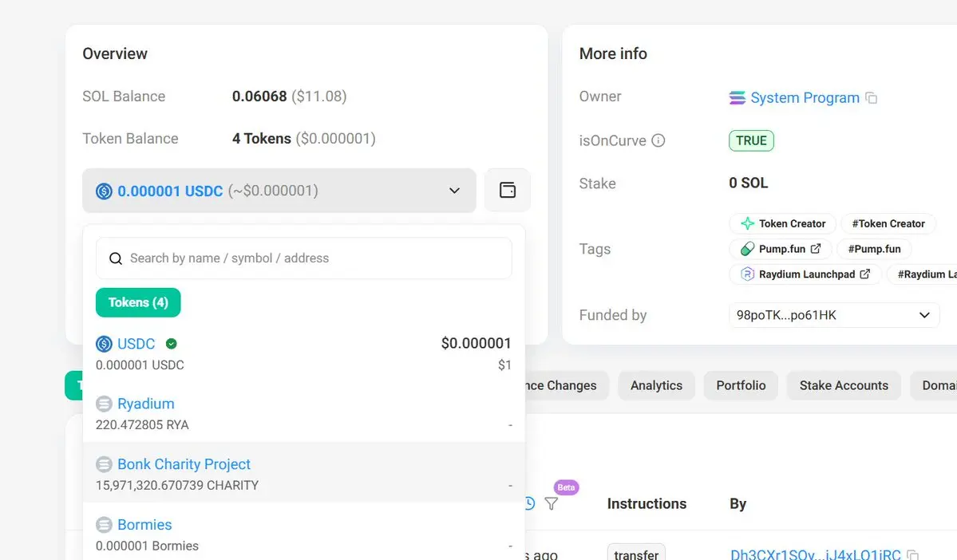Open the filter funnel icon with Beta badge
957x560 pixels.
(x=551, y=504)
